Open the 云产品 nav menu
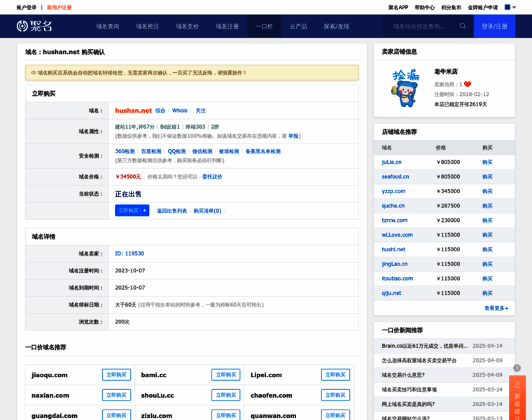Viewport: 532px width, 420px height. tap(298, 26)
